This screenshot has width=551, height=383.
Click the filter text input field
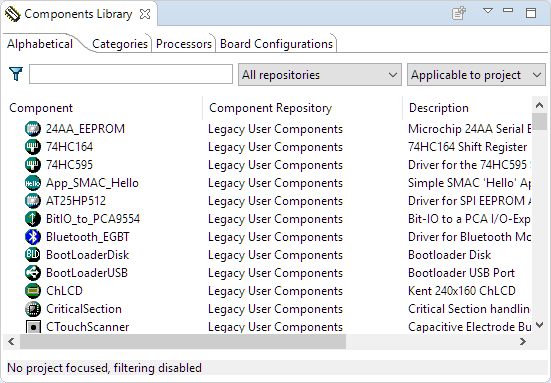coord(131,74)
